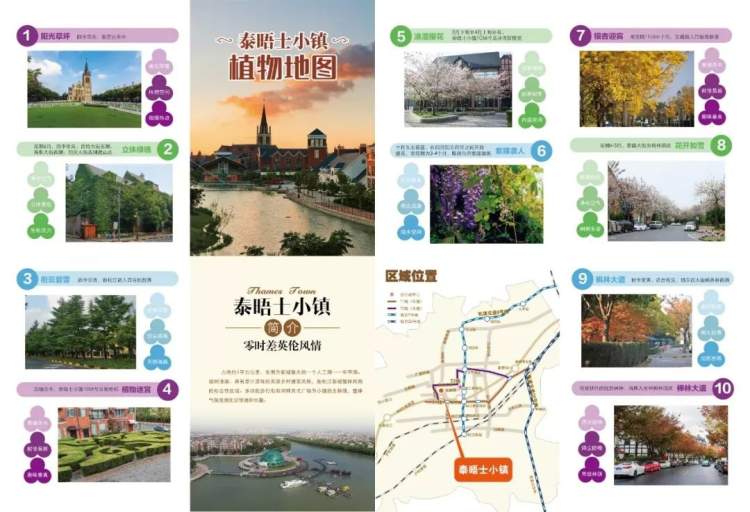Select the middle purple clover icon in section 4
Screen dimensions: 750x512
(x=37, y=445)
